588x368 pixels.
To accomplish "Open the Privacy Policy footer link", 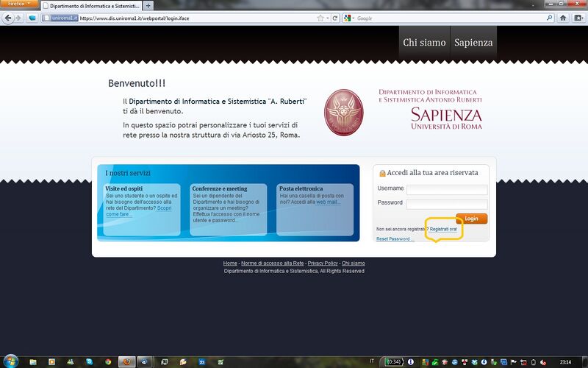I will 323,263.
